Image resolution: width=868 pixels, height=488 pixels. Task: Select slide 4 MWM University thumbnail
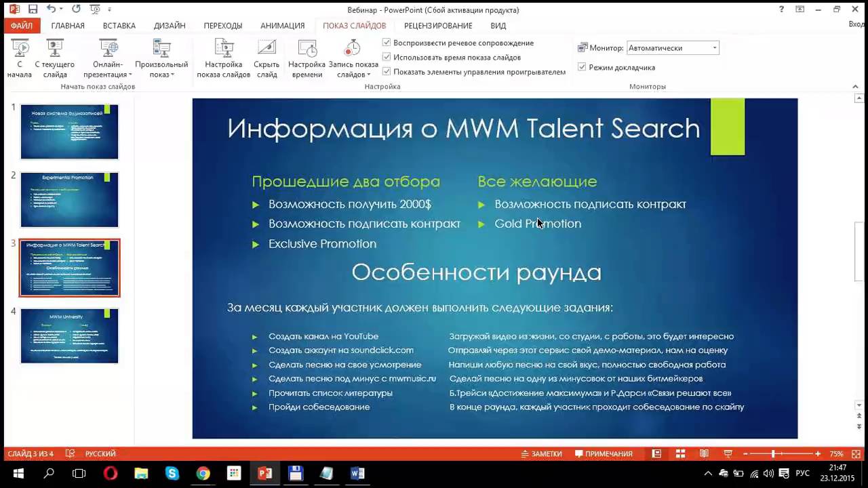pyautogui.click(x=69, y=336)
